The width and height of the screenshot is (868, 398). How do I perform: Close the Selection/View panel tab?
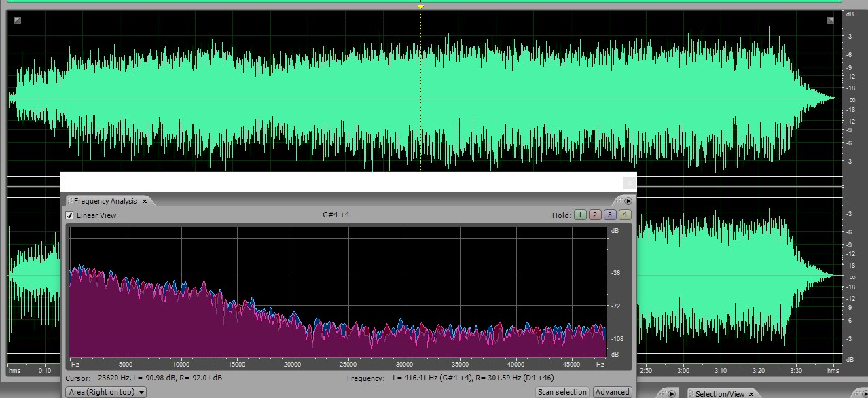(751, 394)
